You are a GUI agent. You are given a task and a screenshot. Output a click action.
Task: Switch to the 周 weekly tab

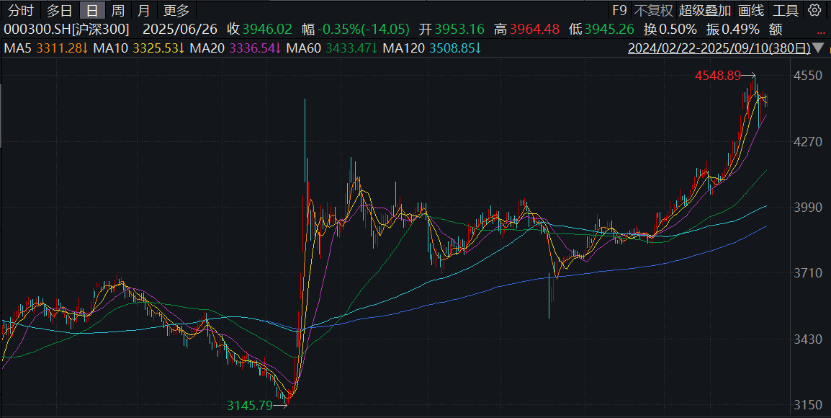(117, 11)
